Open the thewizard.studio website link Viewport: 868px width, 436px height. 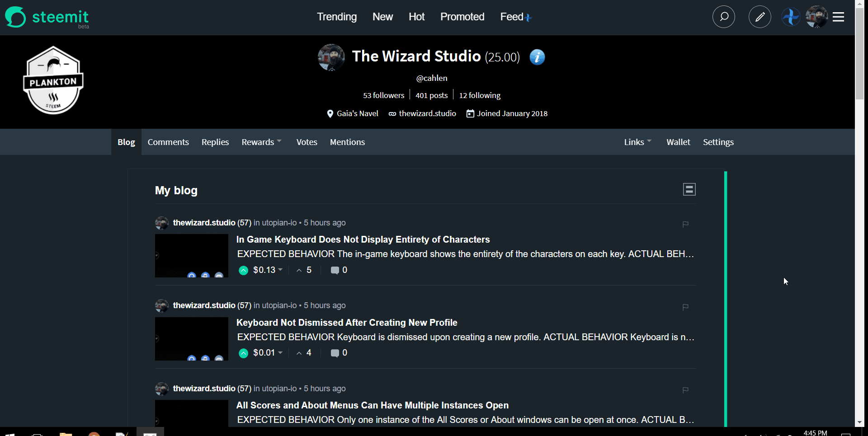(x=427, y=113)
